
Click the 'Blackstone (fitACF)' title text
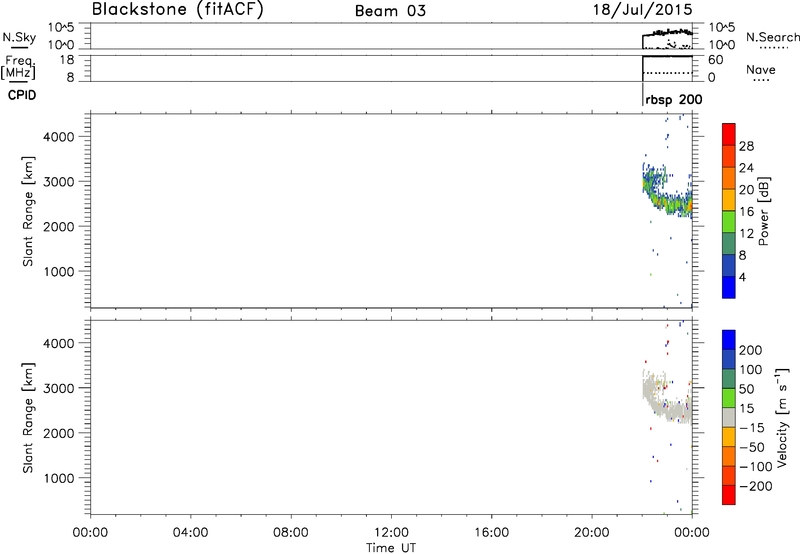coord(177,9)
